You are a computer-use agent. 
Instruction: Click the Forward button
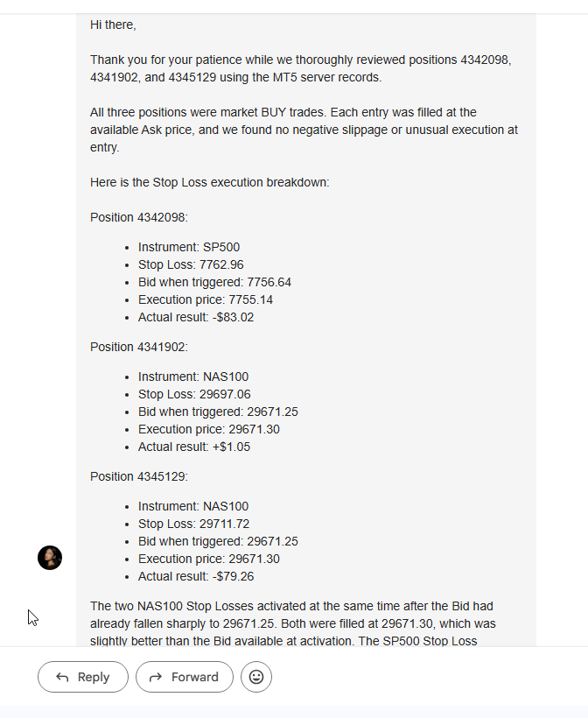pos(185,677)
